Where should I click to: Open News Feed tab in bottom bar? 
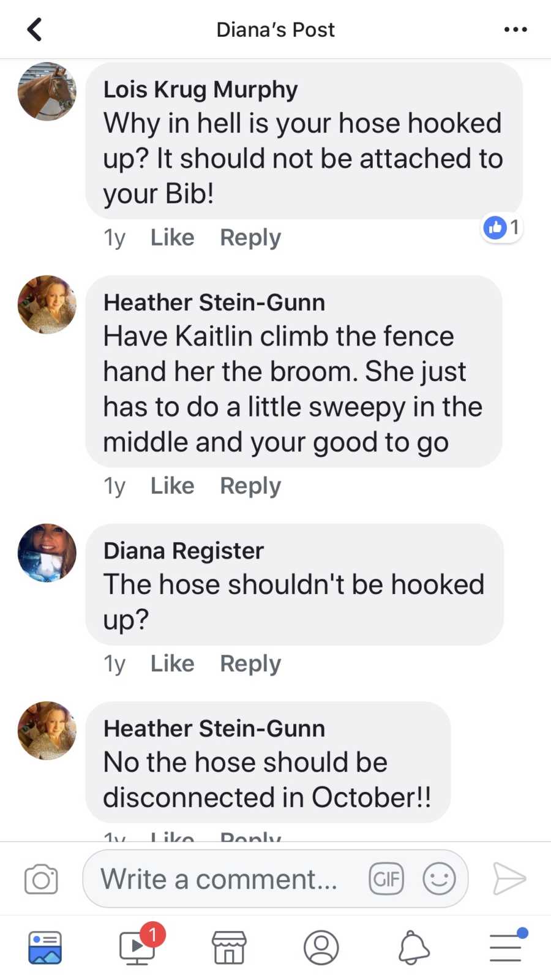click(45, 948)
